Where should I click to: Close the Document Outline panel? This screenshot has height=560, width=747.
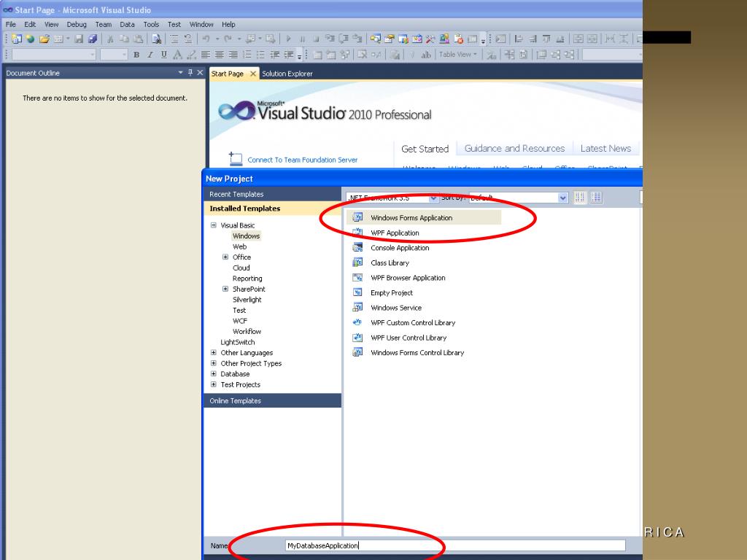point(200,72)
